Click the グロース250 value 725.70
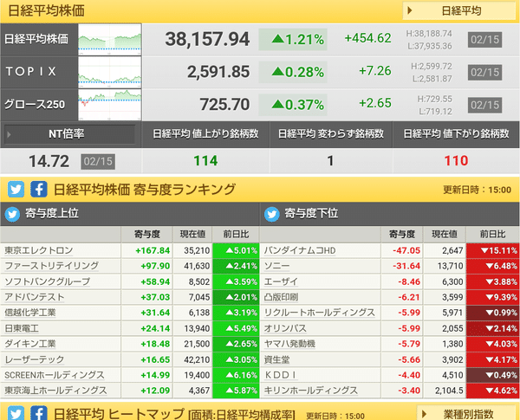 (224, 105)
